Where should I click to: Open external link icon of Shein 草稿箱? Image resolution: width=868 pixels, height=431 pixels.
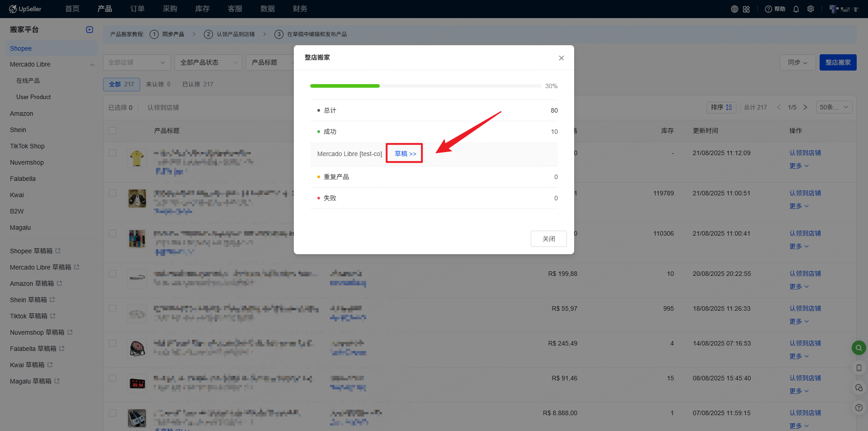click(52, 299)
